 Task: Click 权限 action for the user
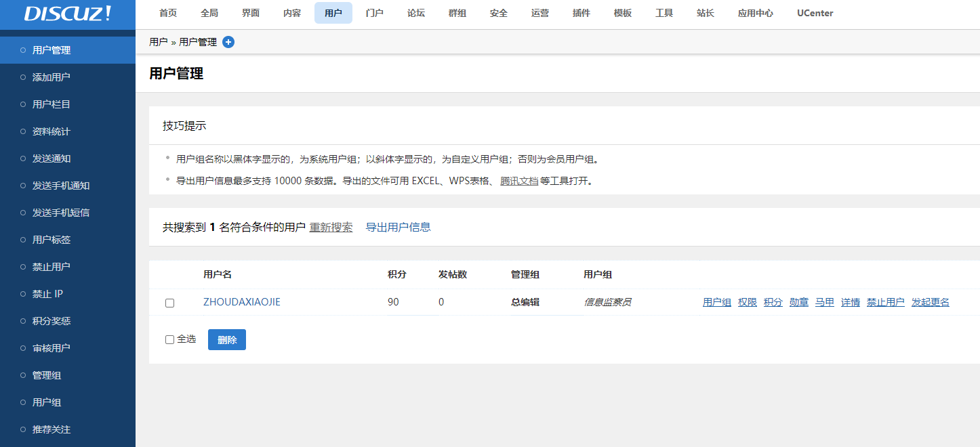(747, 302)
